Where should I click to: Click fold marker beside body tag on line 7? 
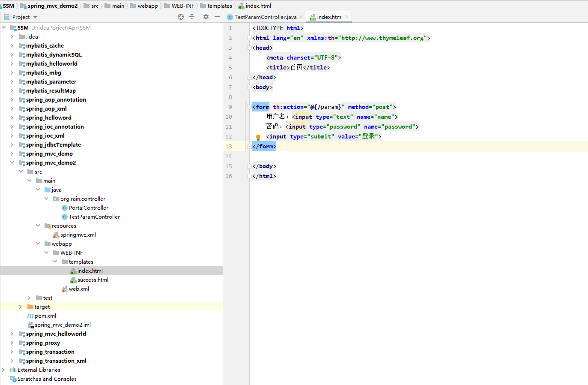coord(249,87)
